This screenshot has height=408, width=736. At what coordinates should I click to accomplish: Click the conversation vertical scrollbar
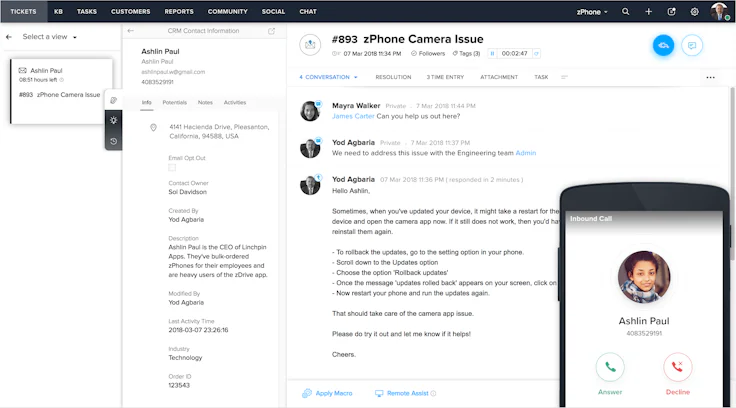[733, 173]
